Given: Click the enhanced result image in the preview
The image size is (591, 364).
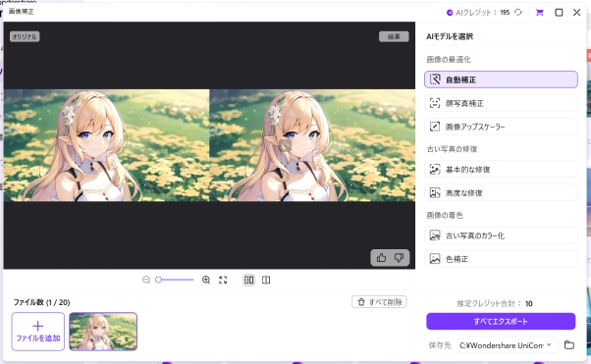Looking at the screenshot, I should (312, 145).
